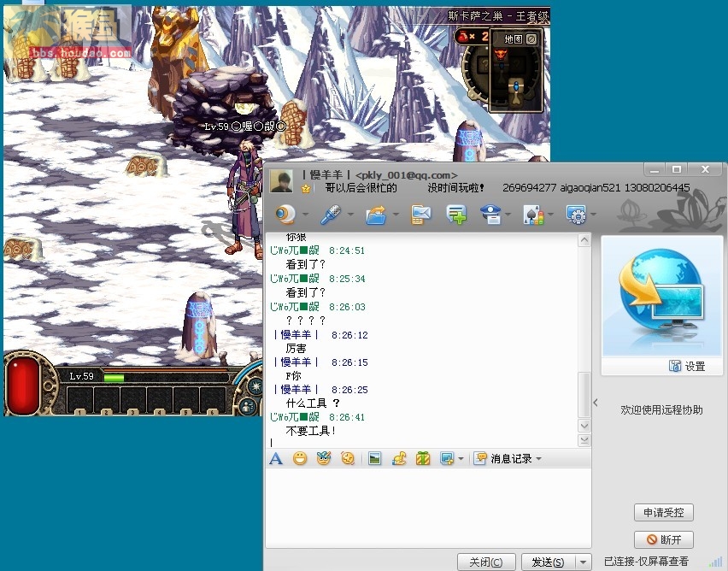
Task: Open the gift box icon
Action: 422,458
